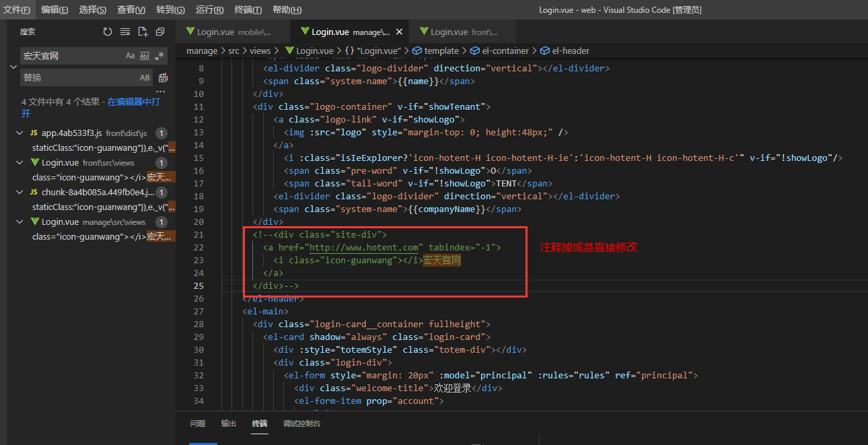Show search details via three-dots icon
This screenshot has width=868, height=445.
click(x=160, y=92)
